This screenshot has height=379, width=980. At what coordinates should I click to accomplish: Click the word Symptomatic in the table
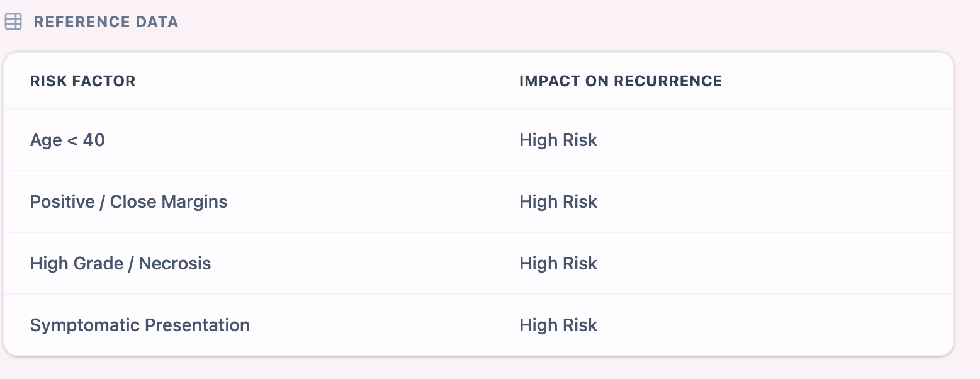(85, 325)
